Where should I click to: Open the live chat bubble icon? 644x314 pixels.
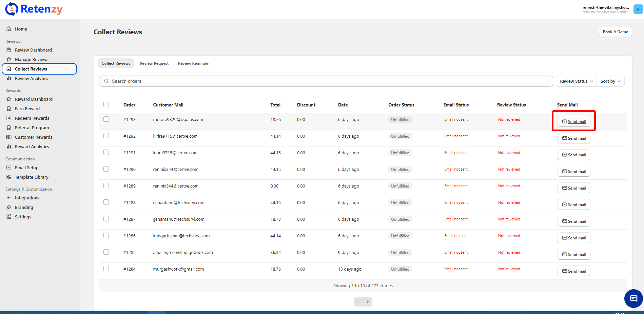point(633,298)
